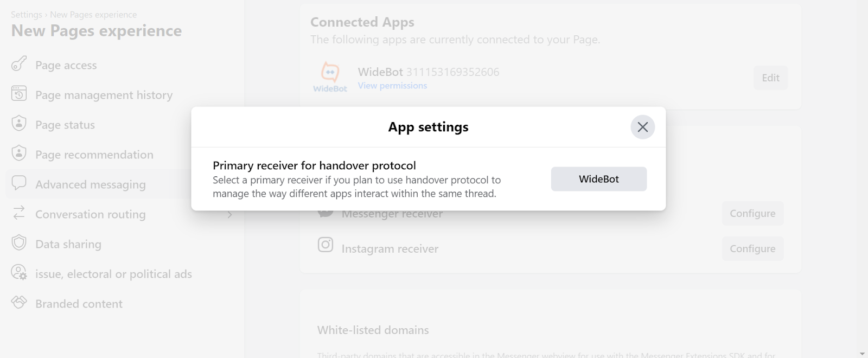Open Conversation routing section
Image resolution: width=868 pixels, height=358 pixels.
pos(91,214)
